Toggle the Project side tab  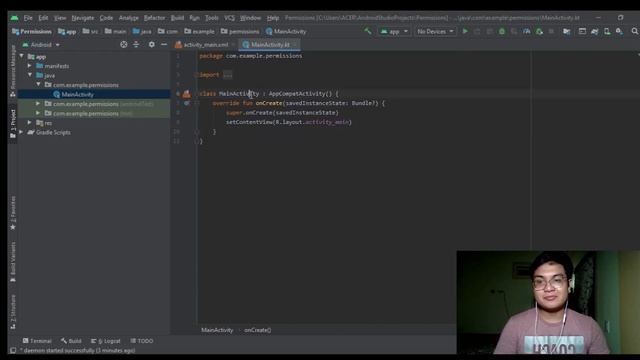[x=13, y=124]
